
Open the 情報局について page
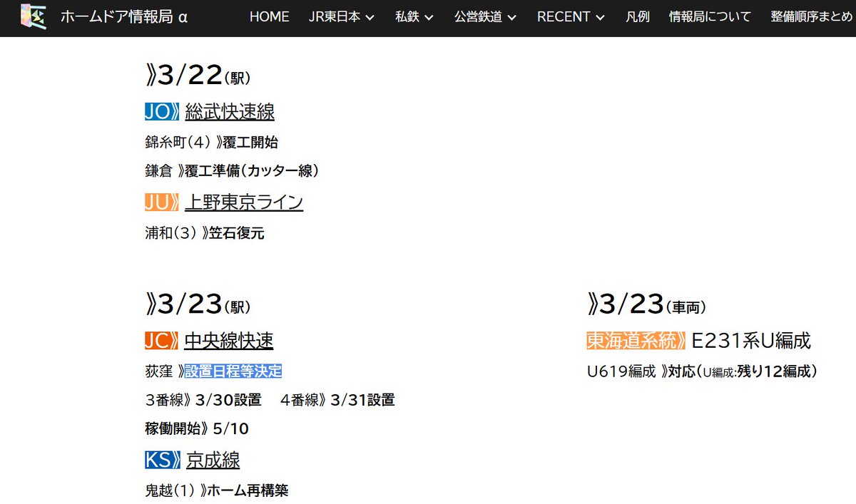coord(710,17)
